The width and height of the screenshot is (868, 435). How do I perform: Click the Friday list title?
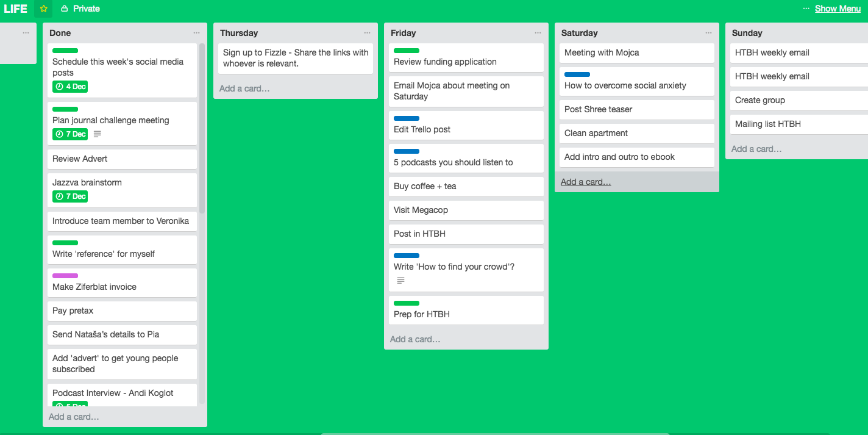click(404, 33)
